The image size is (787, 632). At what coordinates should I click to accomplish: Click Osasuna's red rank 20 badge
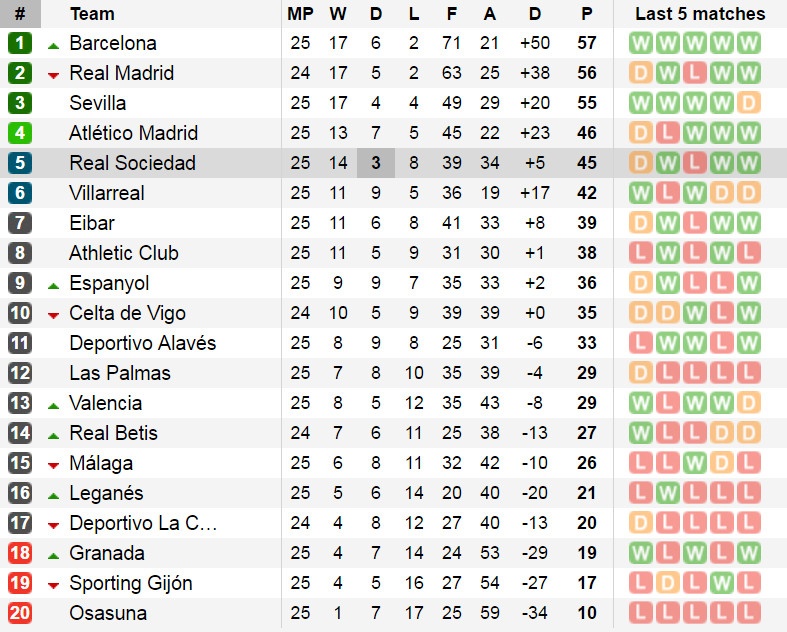[x=20, y=614]
